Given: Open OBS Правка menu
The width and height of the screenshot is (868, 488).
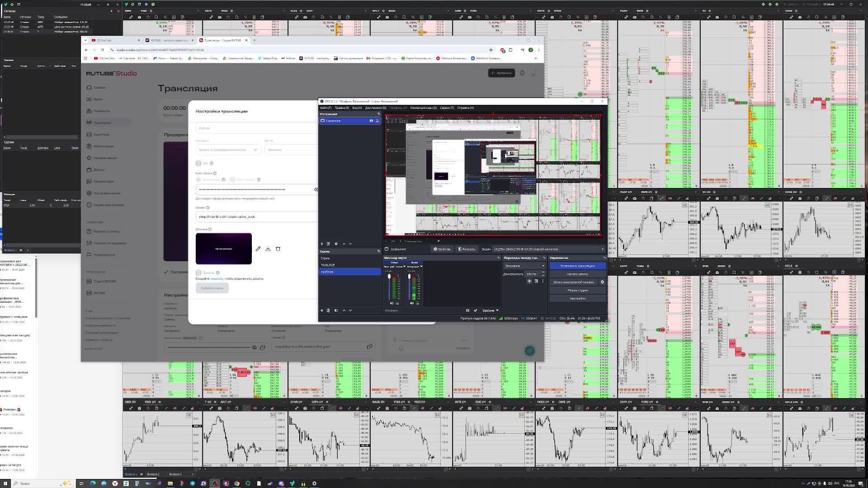Looking at the screenshot, I should point(341,108).
